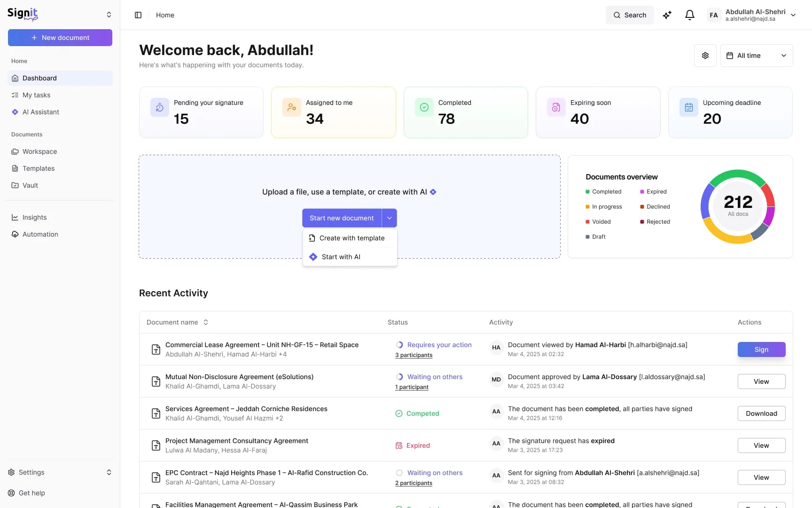Toggle Document name column sorting
812x508 pixels.
click(x=206, y=322)
